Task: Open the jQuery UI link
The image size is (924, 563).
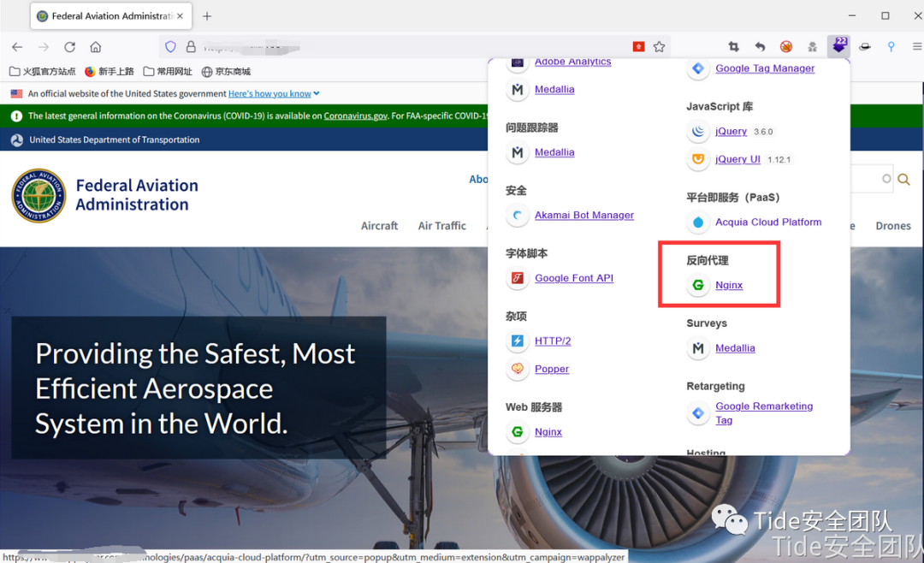Action: click(x=737, y=159)
